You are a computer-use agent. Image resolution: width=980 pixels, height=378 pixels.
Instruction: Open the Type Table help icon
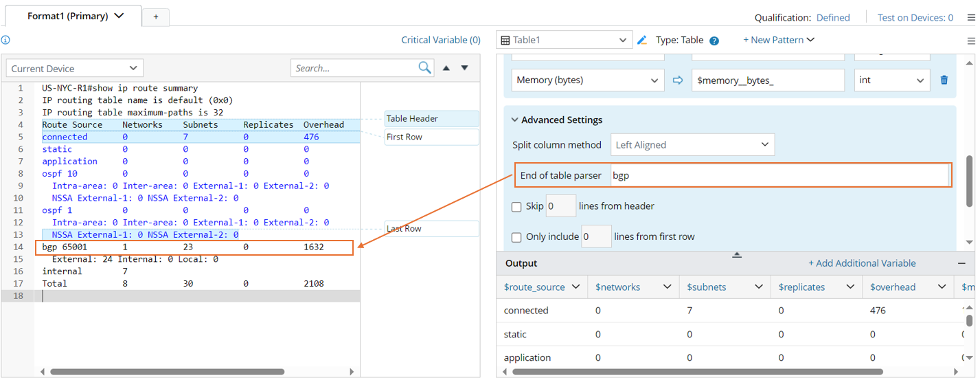pos(714,41)
